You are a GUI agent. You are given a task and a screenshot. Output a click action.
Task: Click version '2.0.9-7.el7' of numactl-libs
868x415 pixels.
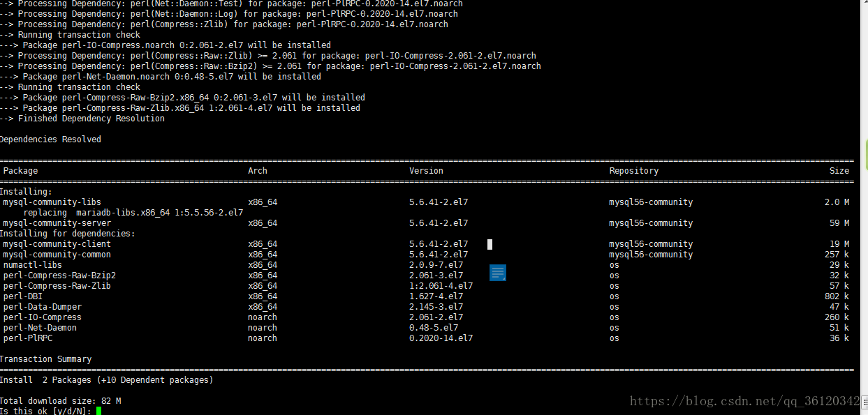436,265
